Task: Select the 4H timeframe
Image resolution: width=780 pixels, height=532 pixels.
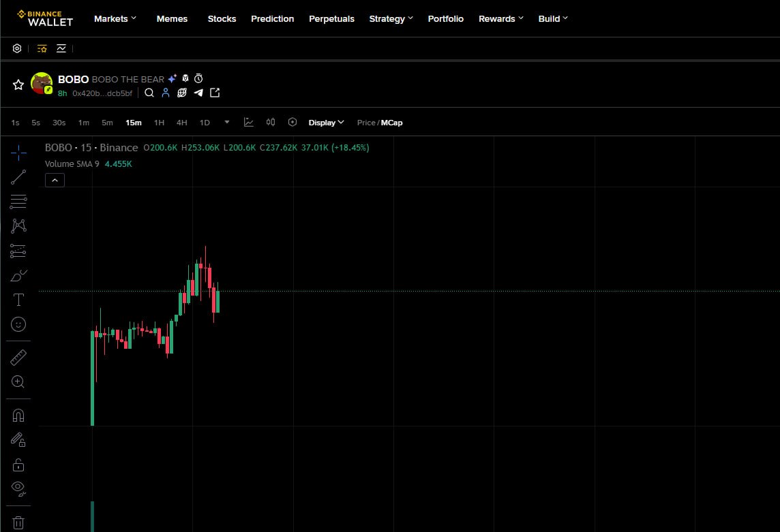Action: [182, 123]
